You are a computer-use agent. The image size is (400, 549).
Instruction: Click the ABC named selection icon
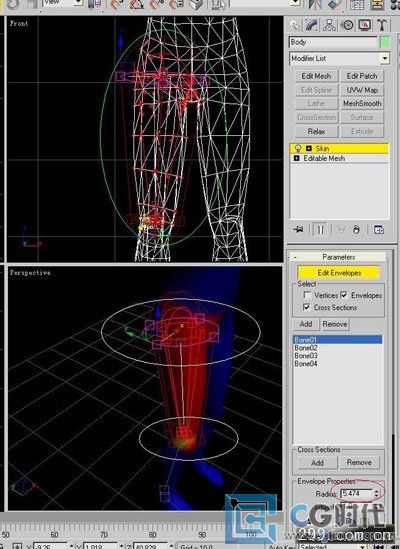coord(219,5)
